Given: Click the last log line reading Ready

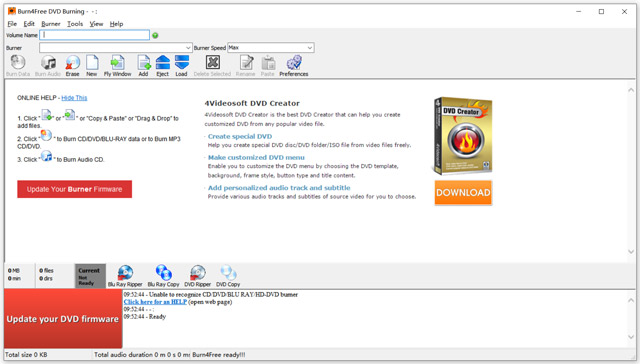Looking at the screenshot, I should coord(144,317).
